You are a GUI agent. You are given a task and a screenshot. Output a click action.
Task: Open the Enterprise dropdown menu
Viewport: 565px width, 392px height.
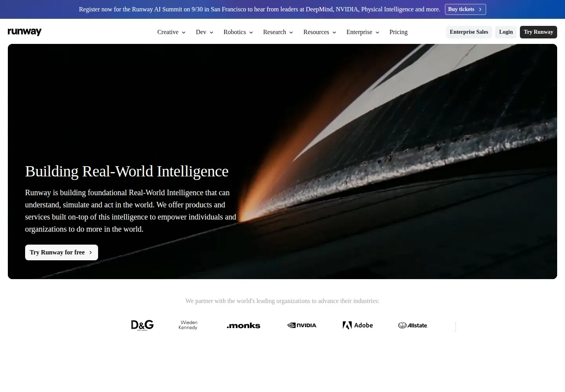[363, 32]
